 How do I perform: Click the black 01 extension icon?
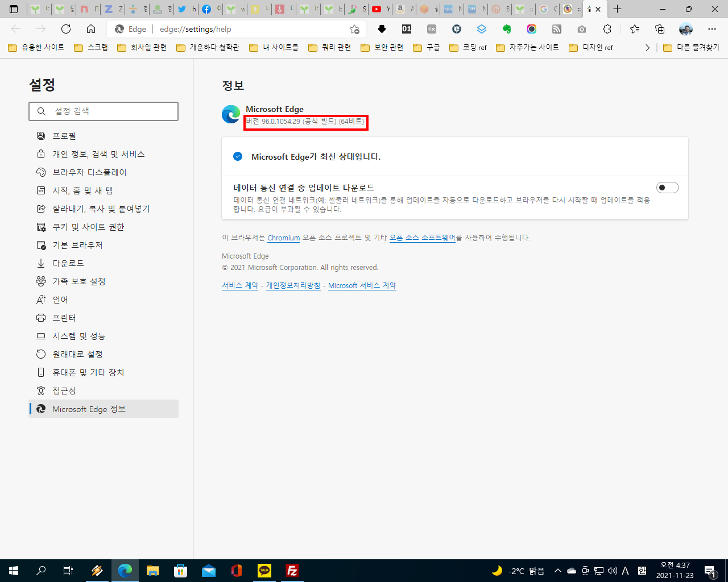[x=407, y=29]
